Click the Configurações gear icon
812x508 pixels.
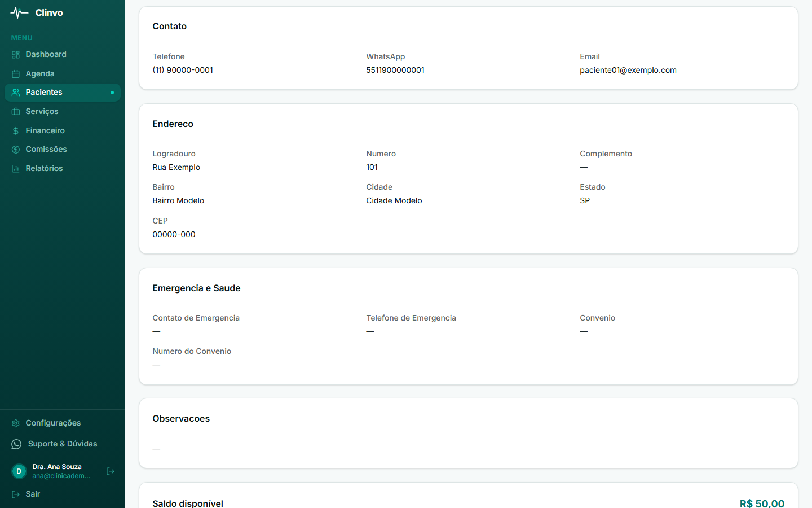click(16, 423)
